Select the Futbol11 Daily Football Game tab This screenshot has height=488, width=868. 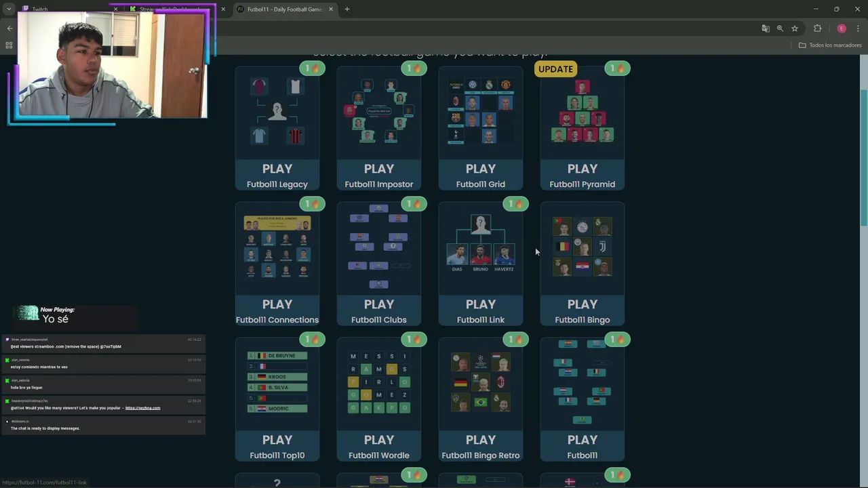(283, 9)
